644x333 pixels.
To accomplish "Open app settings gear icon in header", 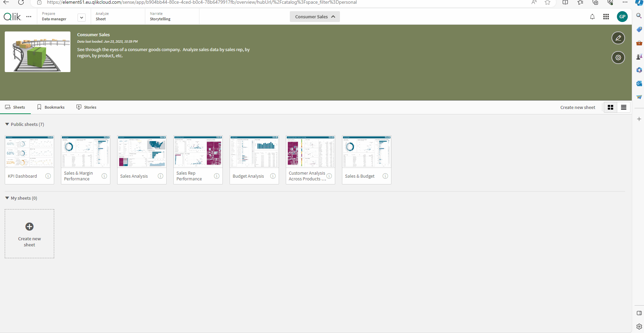I will coord(618,58).
